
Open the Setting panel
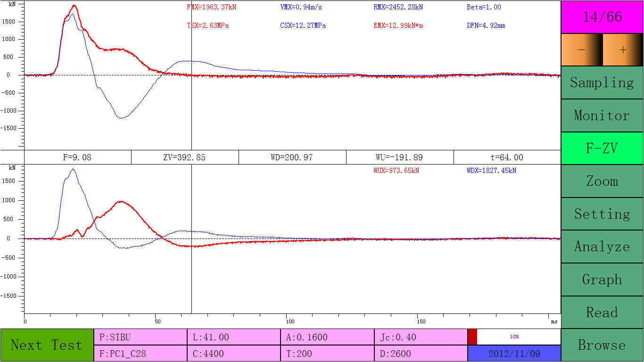point(602,214)
